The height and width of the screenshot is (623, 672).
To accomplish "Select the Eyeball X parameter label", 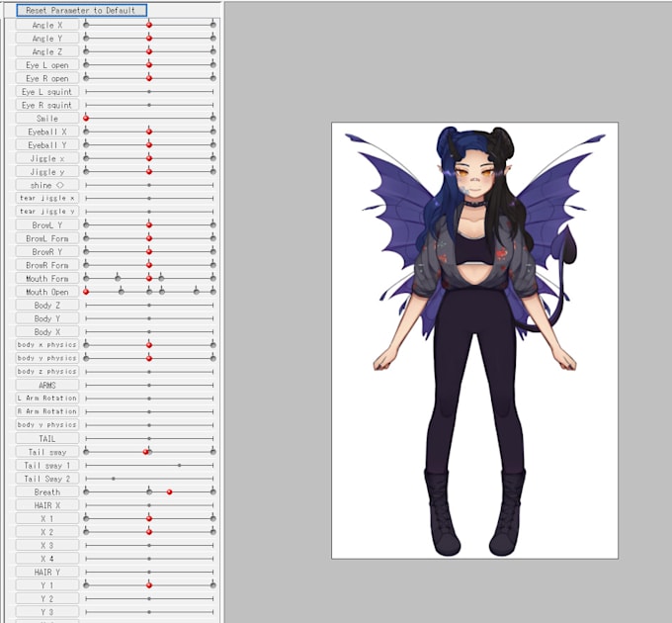I will (47, 132).
